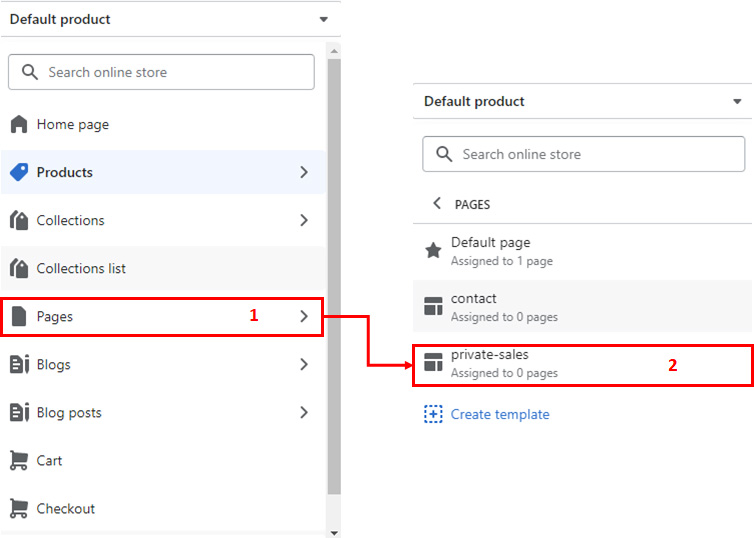Click the Home page house icon
This screenshot has width=754, height=538.
19,124
